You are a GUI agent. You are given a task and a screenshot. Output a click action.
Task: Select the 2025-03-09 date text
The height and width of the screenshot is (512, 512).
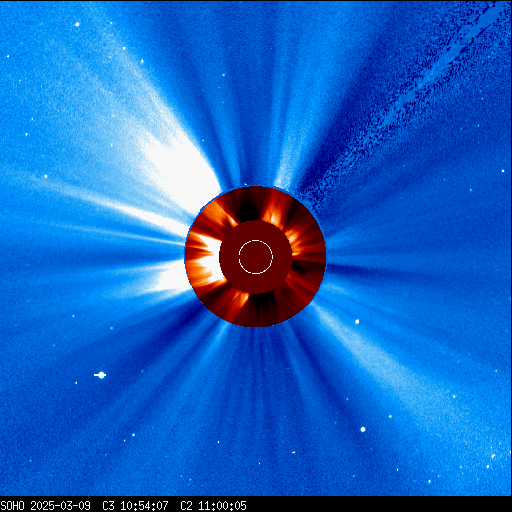[60, 506]
